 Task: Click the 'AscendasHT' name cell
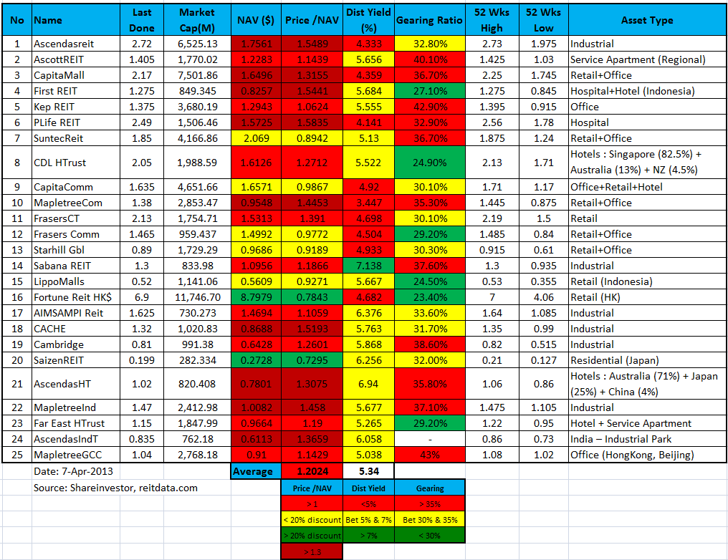pyautogui.click(x=76, y=384)
